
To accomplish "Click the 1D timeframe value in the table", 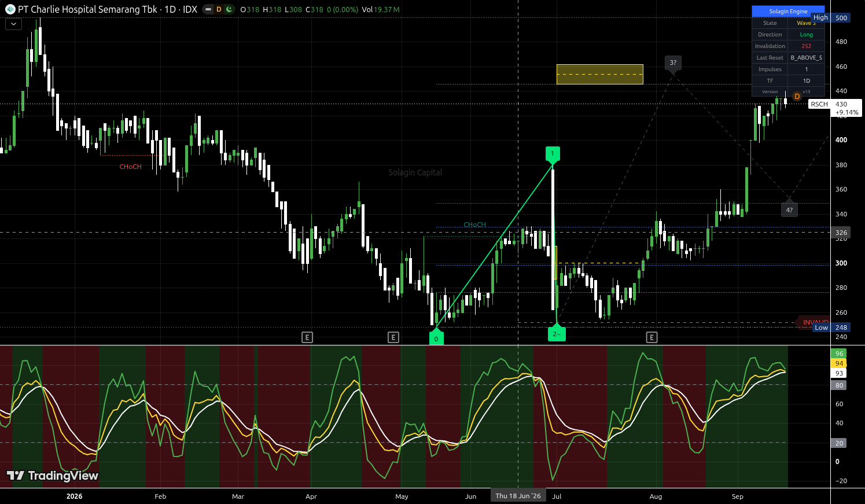I will pos(806,81).
